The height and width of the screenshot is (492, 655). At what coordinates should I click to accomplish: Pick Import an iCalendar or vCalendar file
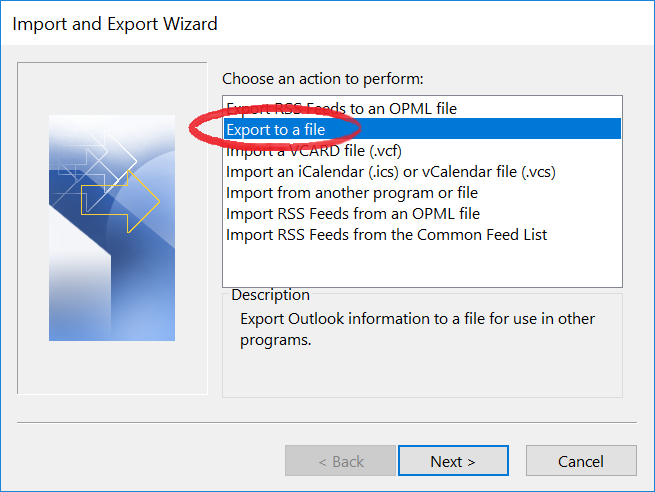pyautogui.click(x=422, y=172)
